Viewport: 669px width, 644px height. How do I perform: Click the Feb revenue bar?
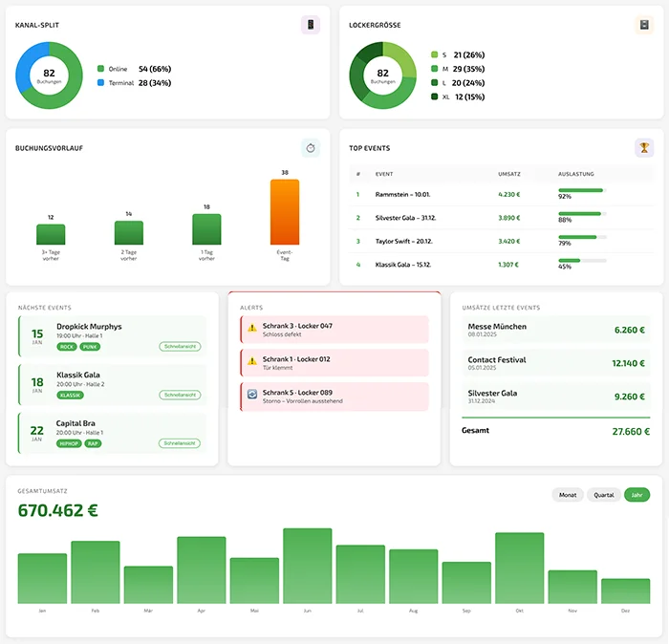[96, 572]
